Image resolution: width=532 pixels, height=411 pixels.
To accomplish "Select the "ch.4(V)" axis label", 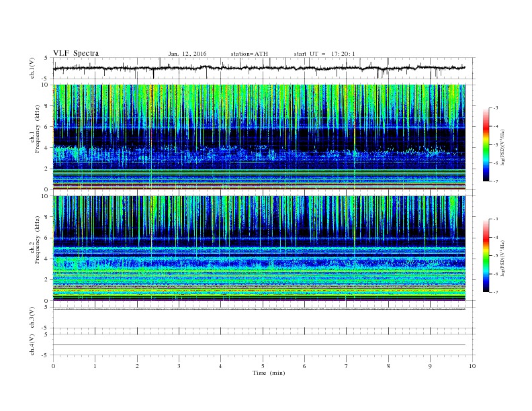I will pyautogui.click(x=32, y=345).
